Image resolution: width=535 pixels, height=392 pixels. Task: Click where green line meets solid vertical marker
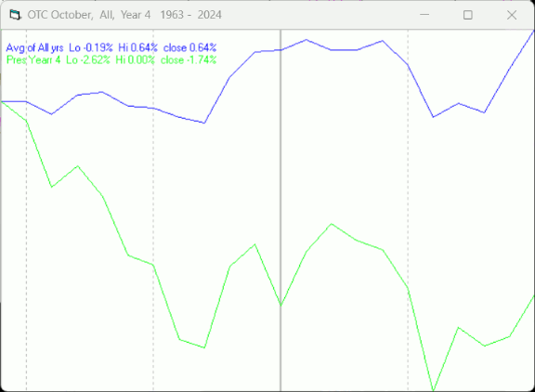(281, 305)
